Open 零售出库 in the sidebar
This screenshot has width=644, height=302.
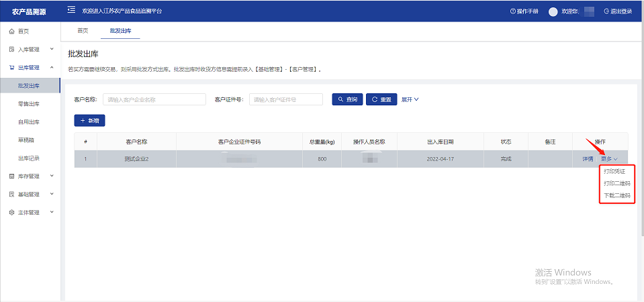[x=29, y=104]
